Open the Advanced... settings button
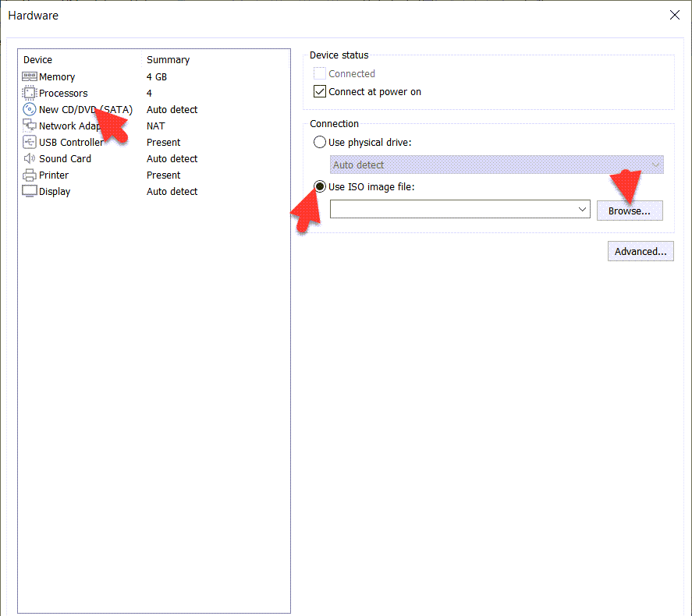This screenshot has width=692, height=616. (x=641, y=251)
